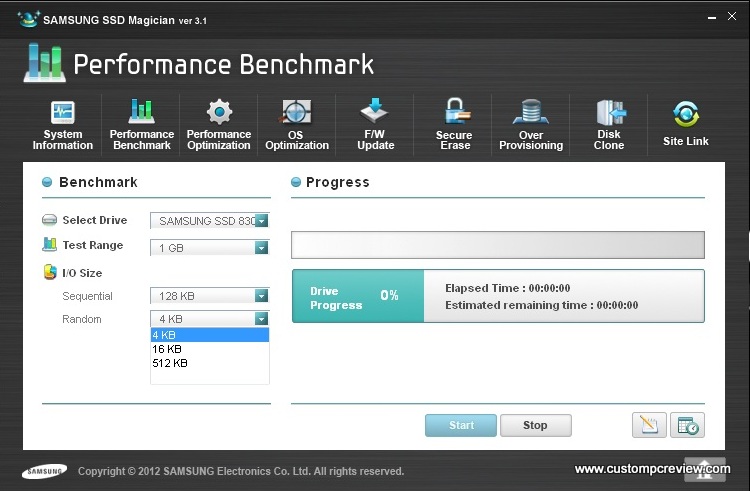Viewport: 750px width, 491px height.
Task: Open OS Optimization section
Action: (x=297, y=125)
